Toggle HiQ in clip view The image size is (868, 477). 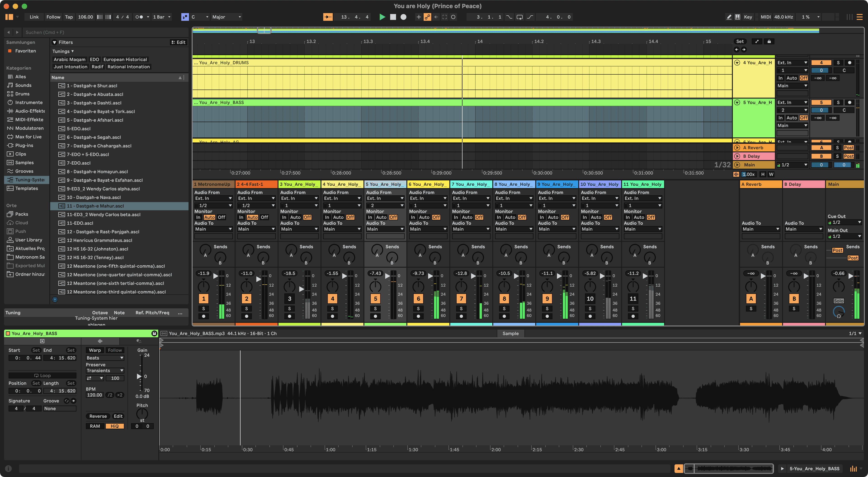click(115, 426)
